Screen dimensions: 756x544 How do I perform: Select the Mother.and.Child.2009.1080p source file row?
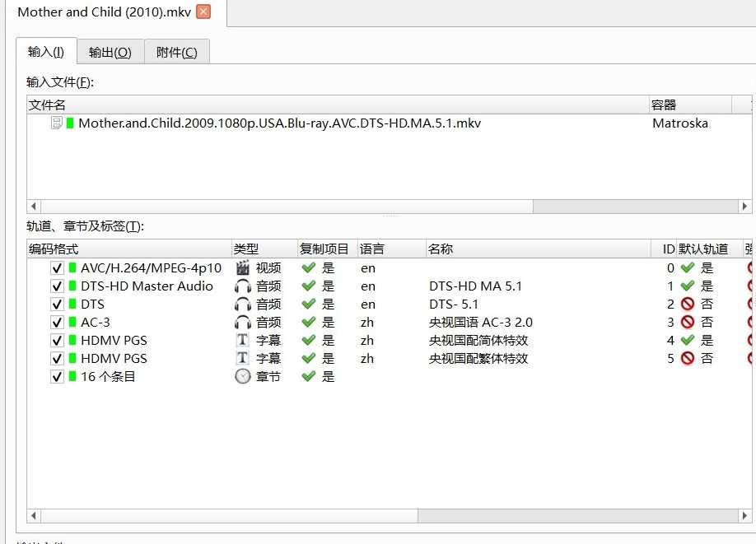[389, 123]
